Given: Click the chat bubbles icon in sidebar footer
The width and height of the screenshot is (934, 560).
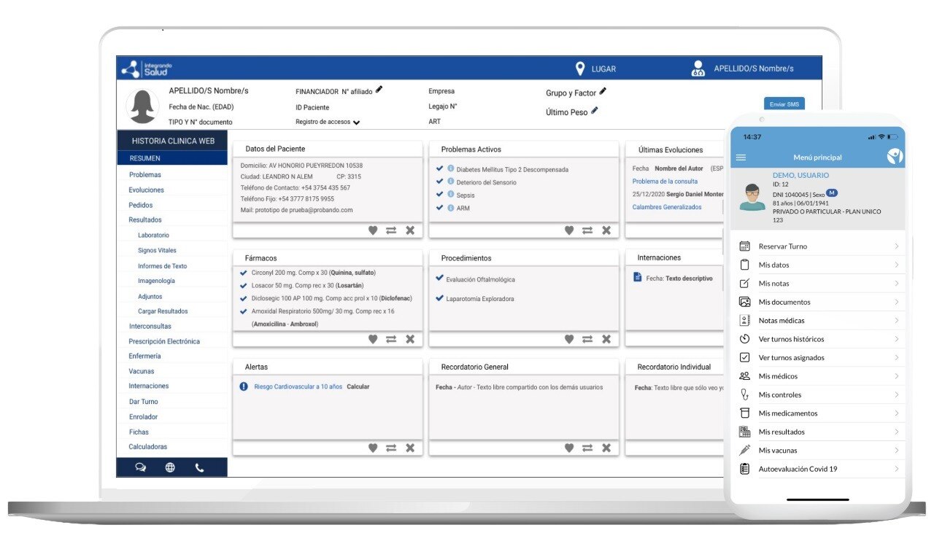Looking at the screenshot, I should point(141,468).
